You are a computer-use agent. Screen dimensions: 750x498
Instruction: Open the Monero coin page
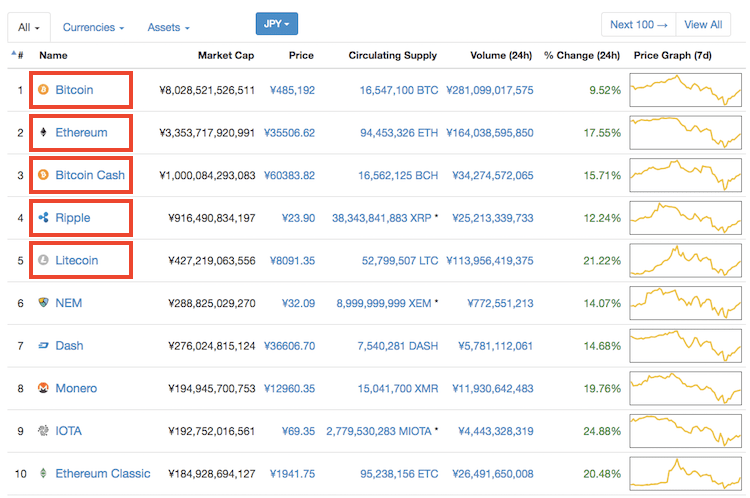coord(76,387)
